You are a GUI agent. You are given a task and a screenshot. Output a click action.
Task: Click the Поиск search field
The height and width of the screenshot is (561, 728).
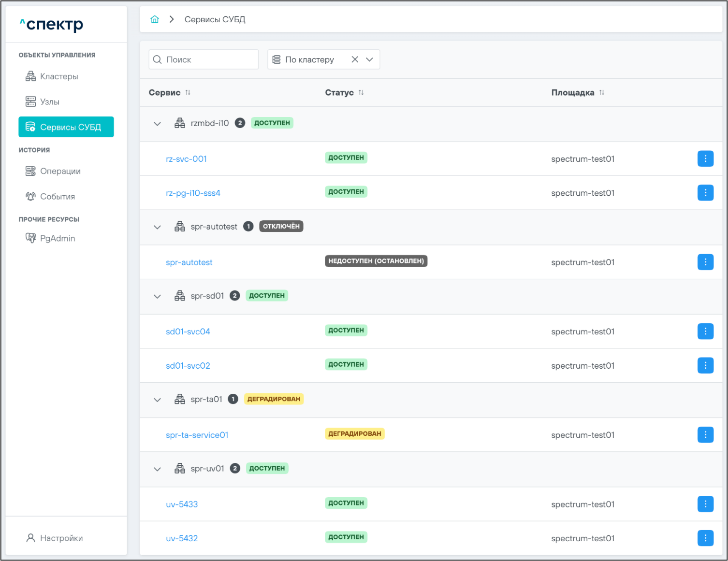point(208,59)
